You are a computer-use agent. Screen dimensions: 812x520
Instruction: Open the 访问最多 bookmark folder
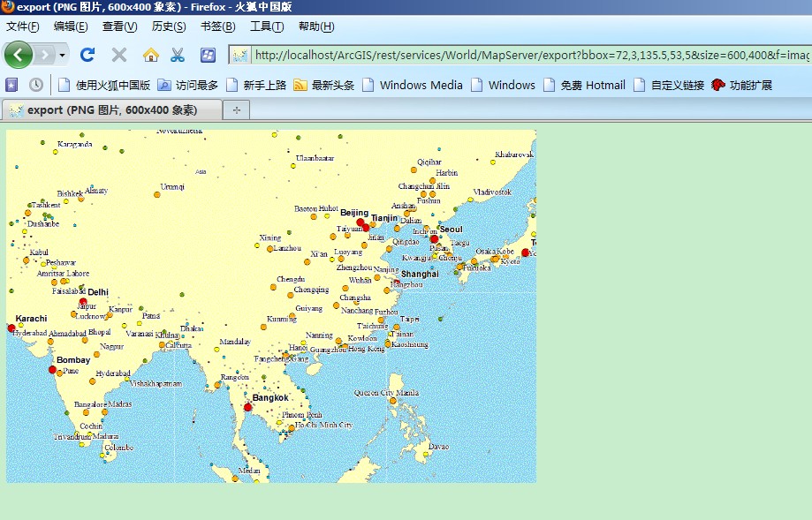(188, 86)
